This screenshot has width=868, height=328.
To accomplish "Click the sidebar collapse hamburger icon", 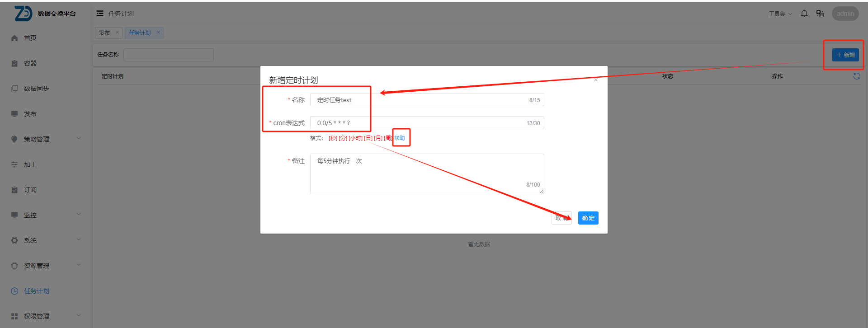I will [100, 14].
